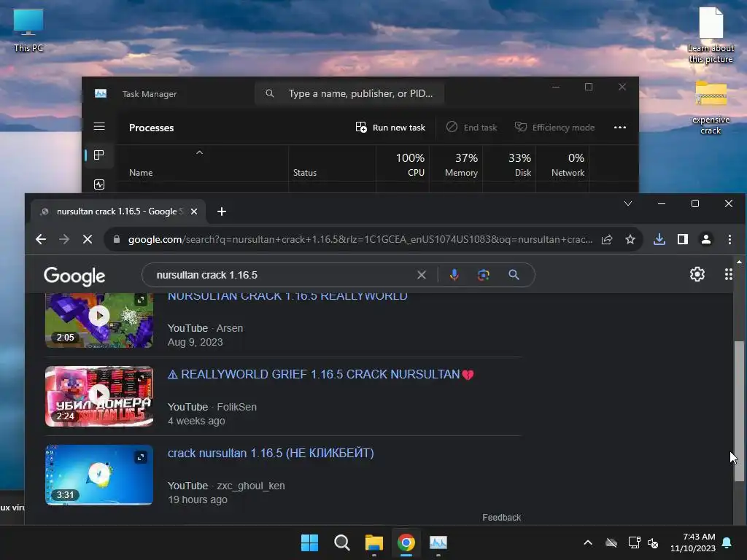Image resolution: width=747 pixels, height=560 pixels.
Task: Click the Task Manager search box
Action: [x=349, y=93]
